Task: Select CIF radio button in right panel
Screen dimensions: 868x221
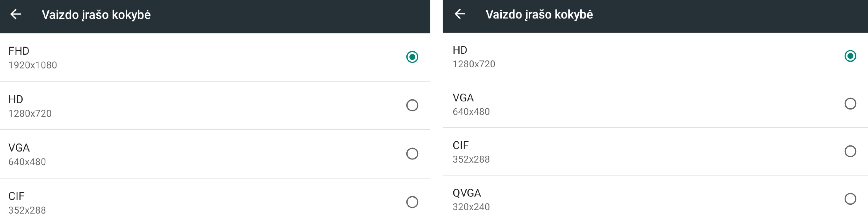Action: click(x=850, y=151)
